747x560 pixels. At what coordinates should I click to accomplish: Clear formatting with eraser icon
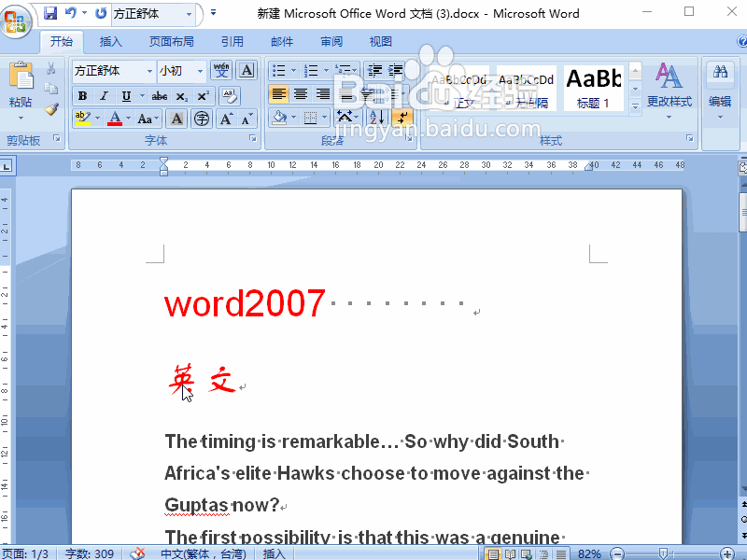(x=230, y=96)
